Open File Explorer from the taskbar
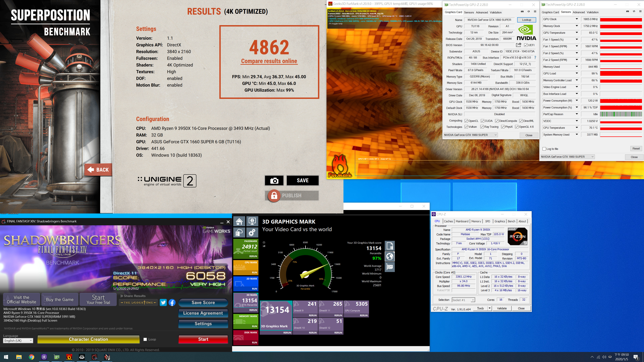644x362 pixels. pyautogui.click(x=19, y=357)
